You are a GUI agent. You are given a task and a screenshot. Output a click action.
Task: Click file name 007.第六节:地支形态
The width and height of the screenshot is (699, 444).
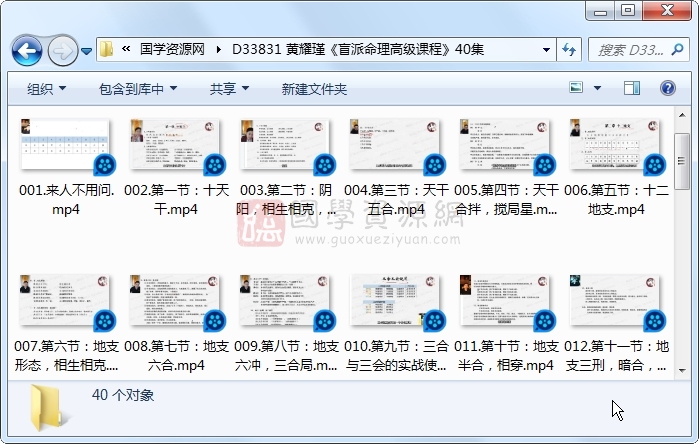(66, 356)
